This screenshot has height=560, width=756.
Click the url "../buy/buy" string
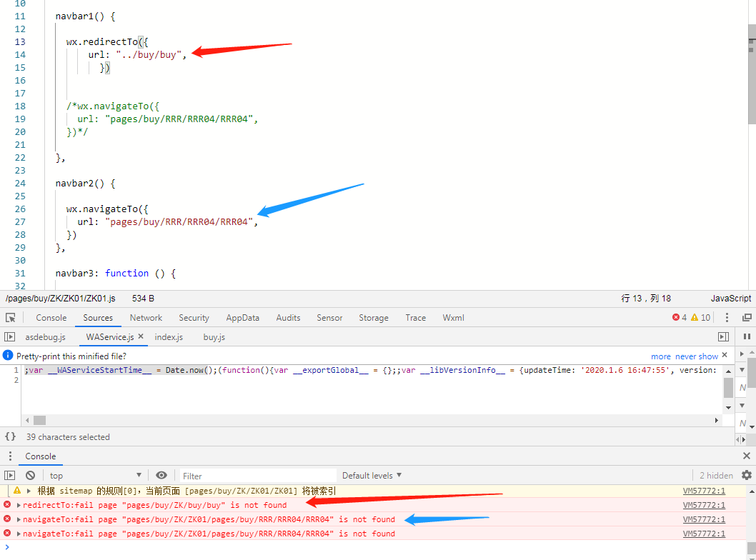point(149,54)
